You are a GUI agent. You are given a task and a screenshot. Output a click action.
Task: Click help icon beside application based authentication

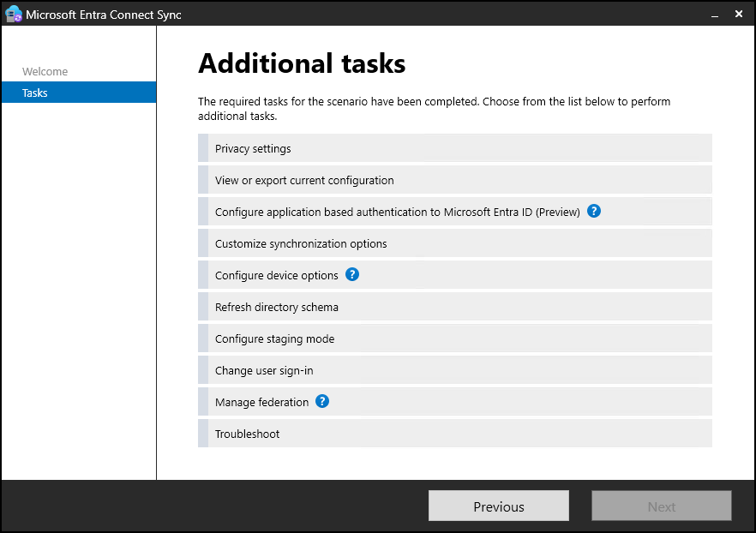594,212
